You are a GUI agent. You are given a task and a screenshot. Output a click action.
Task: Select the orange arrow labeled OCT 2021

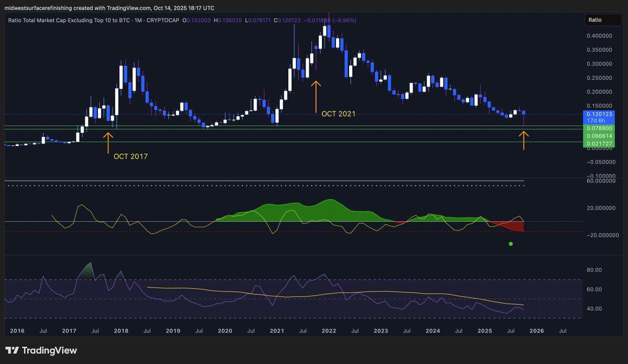click(316, 97)
